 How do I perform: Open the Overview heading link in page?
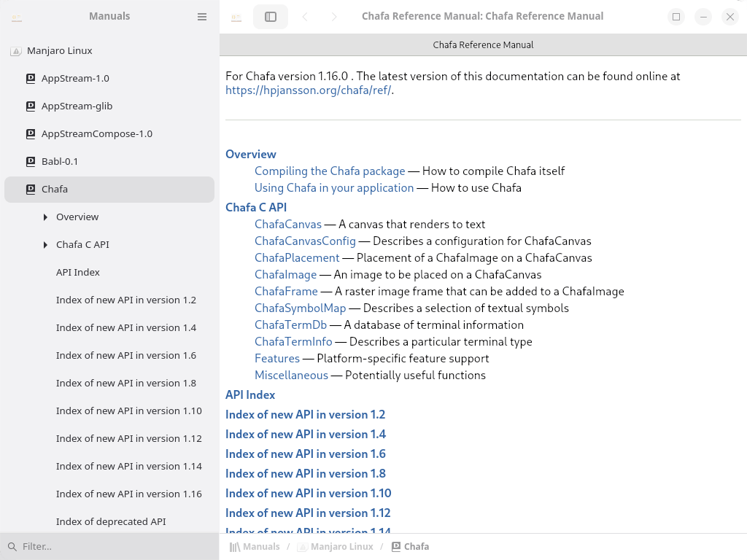[x=251, y=155]
